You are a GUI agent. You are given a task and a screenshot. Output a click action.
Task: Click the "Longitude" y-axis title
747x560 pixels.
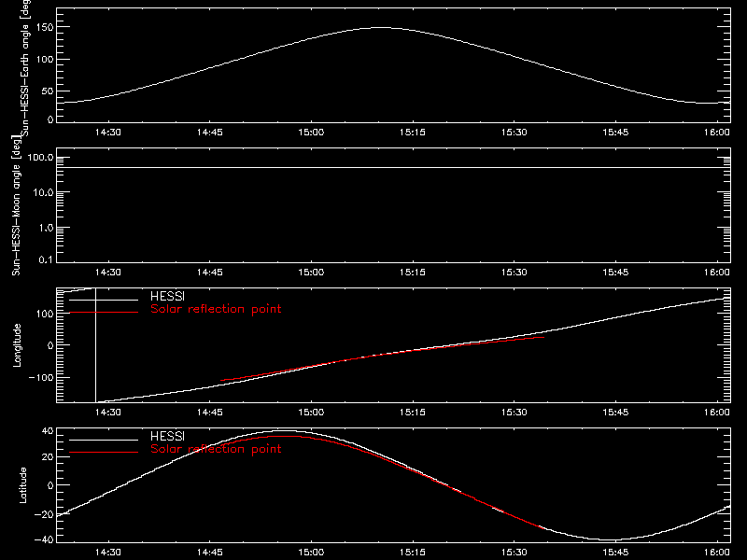click(17, 345)
